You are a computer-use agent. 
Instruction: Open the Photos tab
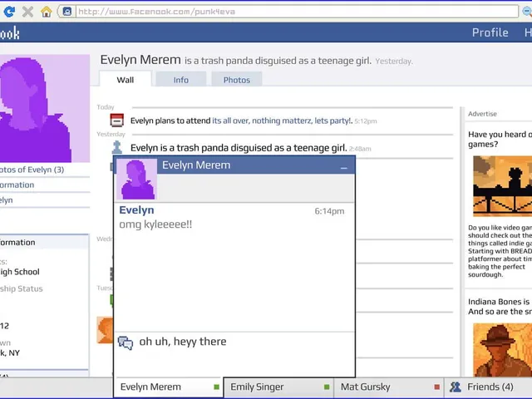click(x=236, y=80)
